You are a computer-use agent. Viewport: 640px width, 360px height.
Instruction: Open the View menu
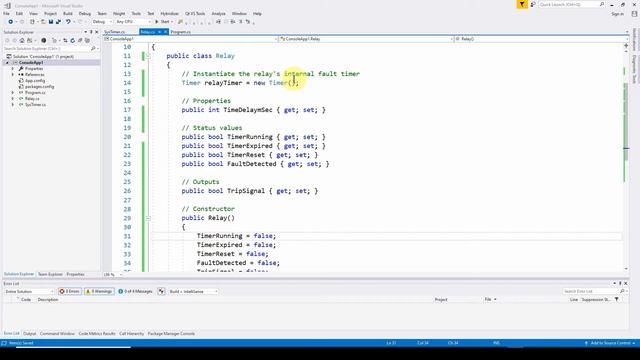[33, 13]
